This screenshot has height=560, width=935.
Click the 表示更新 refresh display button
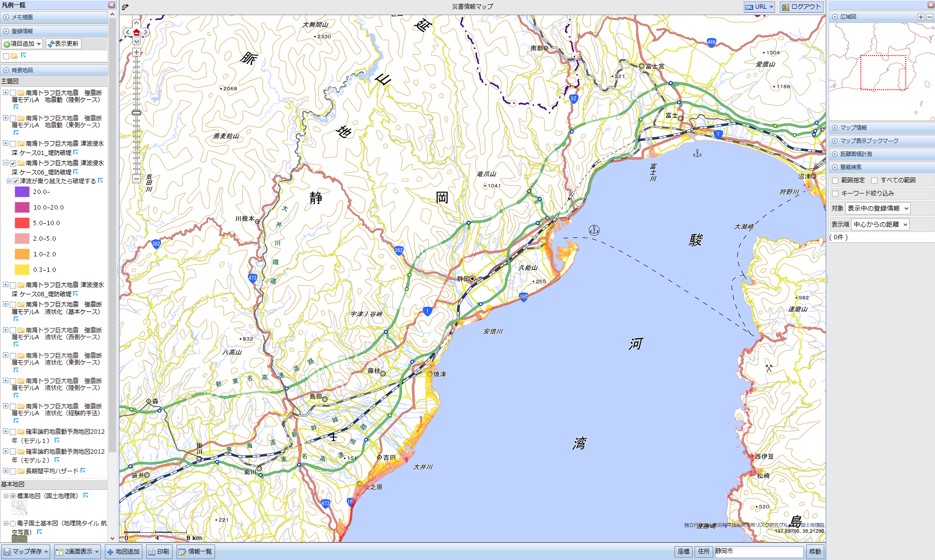63,44
